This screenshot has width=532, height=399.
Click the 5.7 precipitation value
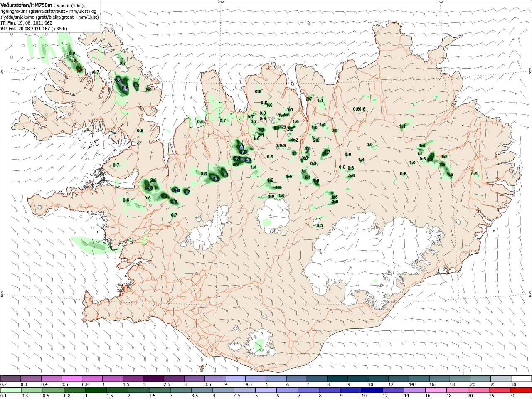[187, 192]
